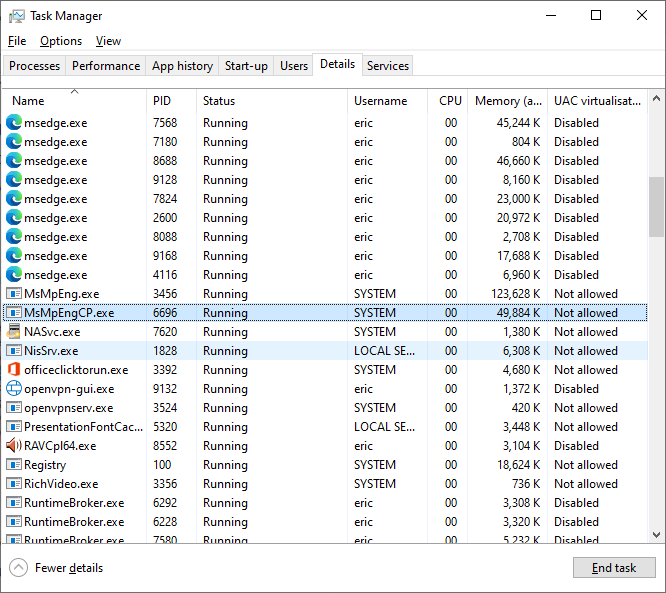The height and width of the screenshot is (593, 666).
Task: Sort by the Memory column header
Action: click(x=509, y=101)
